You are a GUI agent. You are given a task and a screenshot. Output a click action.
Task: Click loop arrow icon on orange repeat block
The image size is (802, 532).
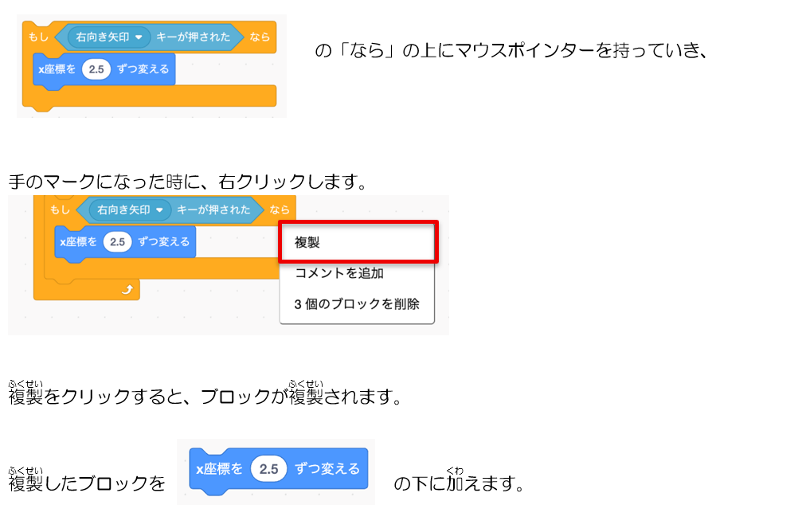click(127, 290)
